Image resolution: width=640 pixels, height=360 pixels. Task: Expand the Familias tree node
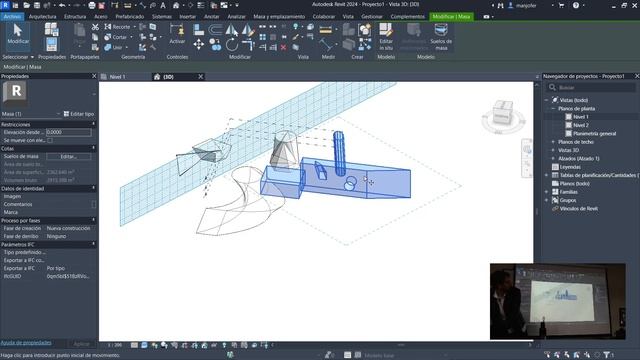click(546, 192)
